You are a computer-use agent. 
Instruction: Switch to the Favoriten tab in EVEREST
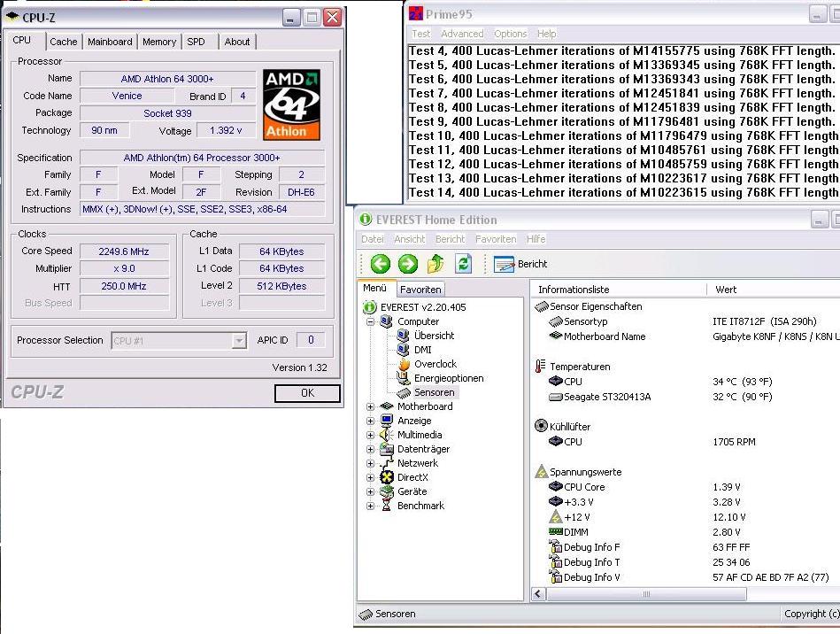pyautogui.click(x=420, y=290)
